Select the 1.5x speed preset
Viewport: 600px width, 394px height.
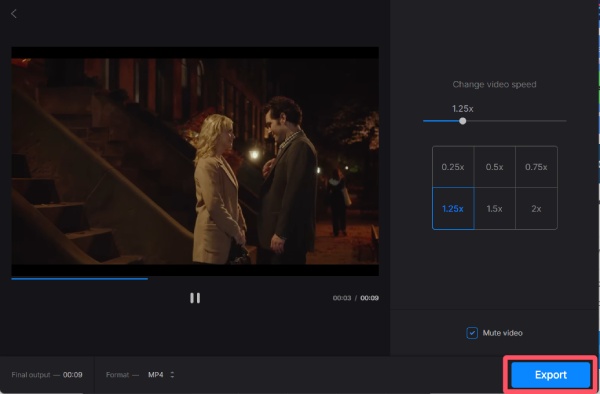click(495, 208)
